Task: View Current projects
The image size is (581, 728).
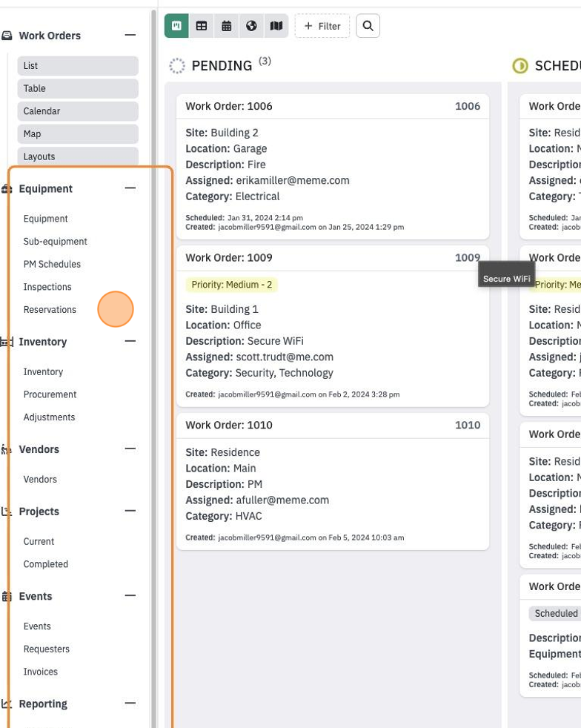Action: pos(39,542)
